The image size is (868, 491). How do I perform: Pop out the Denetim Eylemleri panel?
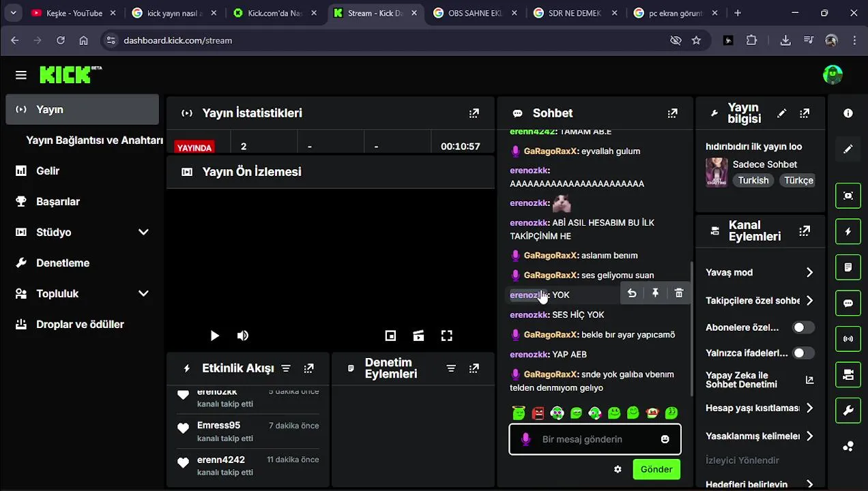474,368
